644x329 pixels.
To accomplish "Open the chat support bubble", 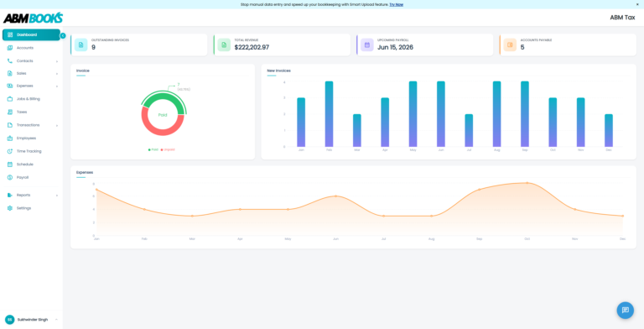I will tap(625, 310).
